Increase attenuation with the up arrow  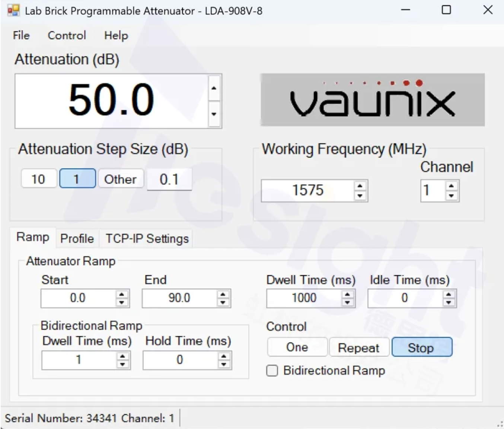click(x=214, y=88)
